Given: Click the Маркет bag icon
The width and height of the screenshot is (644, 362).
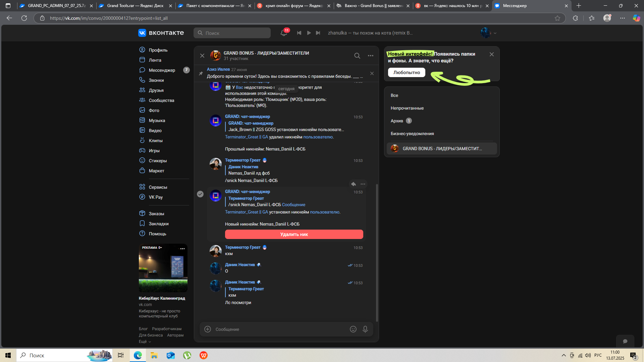Looking at the screenshot, I should (142, 171).
